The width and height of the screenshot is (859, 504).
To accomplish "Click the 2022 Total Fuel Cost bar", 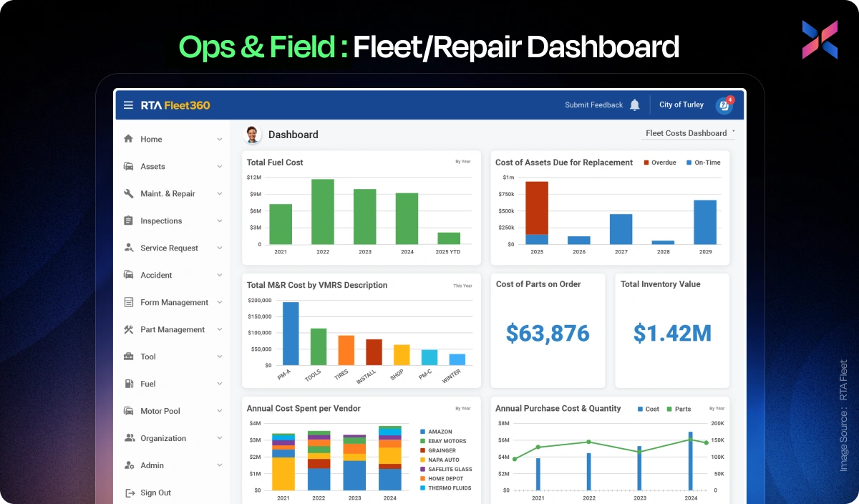I will (x=323, y=212).
